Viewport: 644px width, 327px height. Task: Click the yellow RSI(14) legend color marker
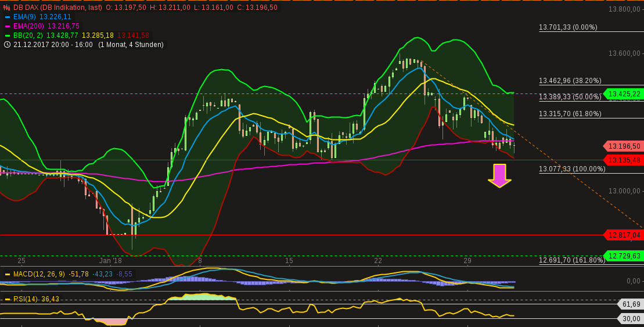point(7,299)
